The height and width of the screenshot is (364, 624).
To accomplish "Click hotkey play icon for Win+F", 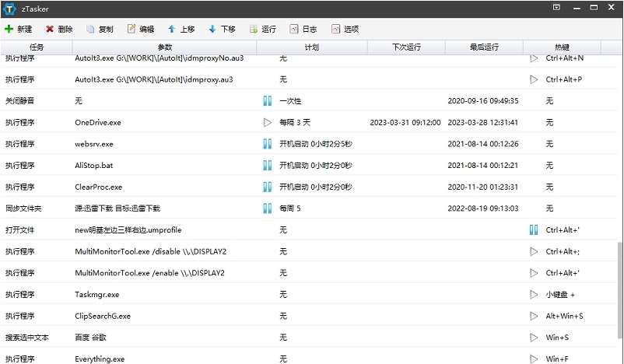I will coord(534,359).
